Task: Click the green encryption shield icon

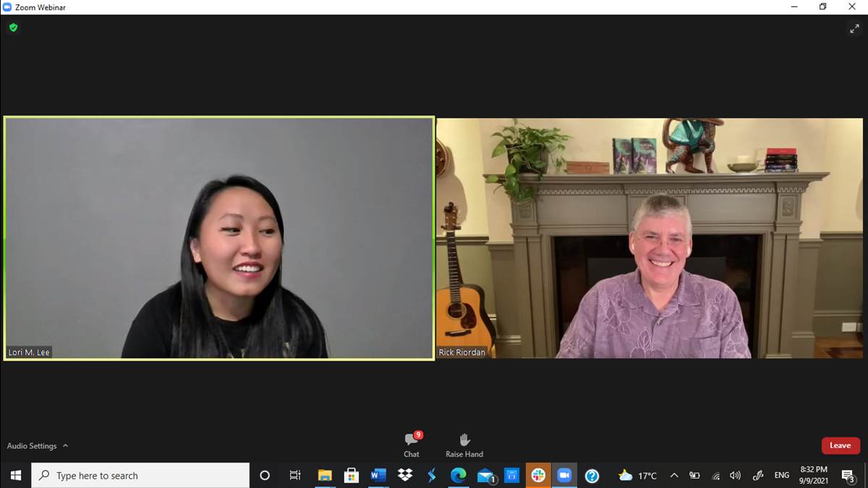Action: [x=13, y=28]
